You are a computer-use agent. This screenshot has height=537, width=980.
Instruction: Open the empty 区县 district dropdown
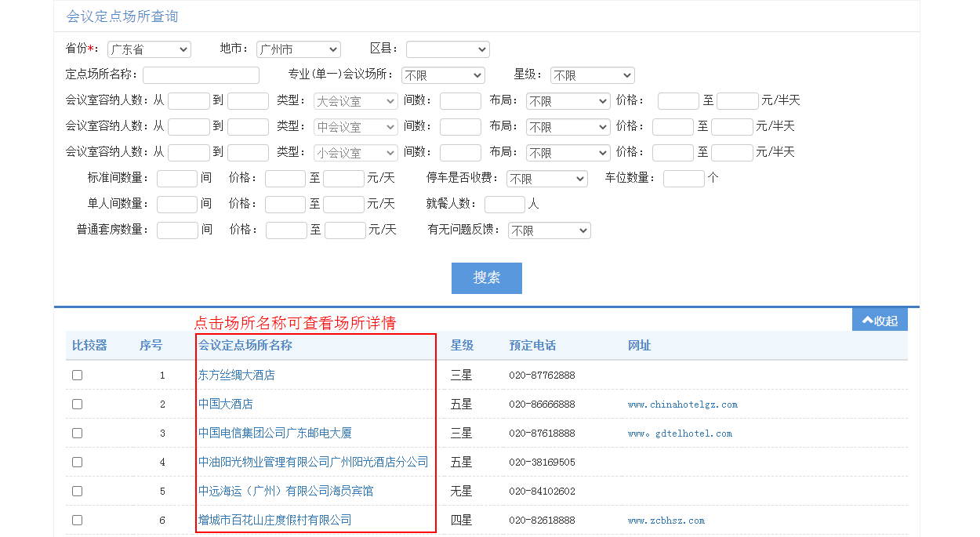(x=447, y=49)
